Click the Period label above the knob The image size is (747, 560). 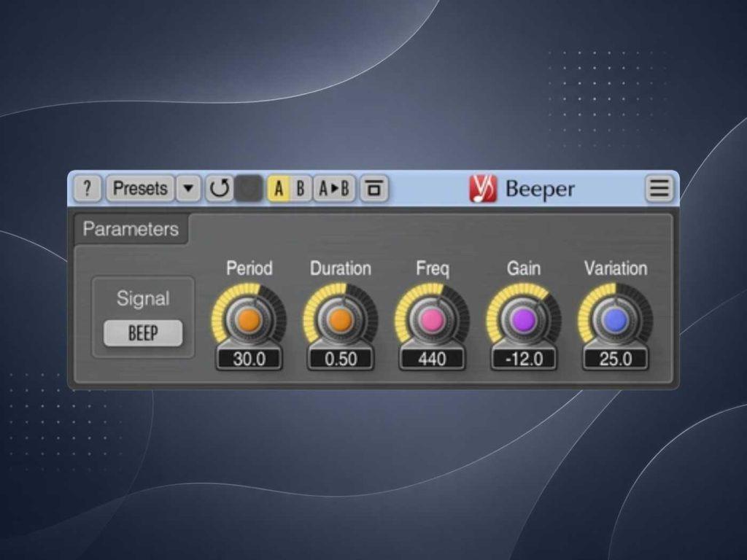click(x=249, y=268)
